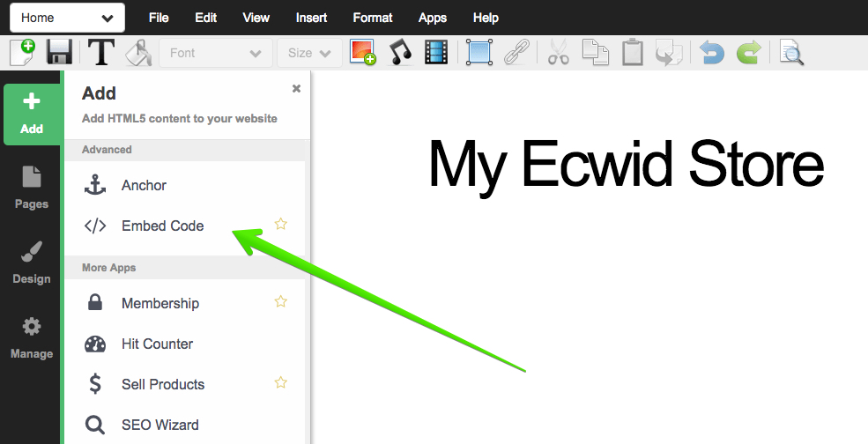Open the Design sidebar tab
Viewport: 868px width, 444px height.
click(x=32, y=263)
